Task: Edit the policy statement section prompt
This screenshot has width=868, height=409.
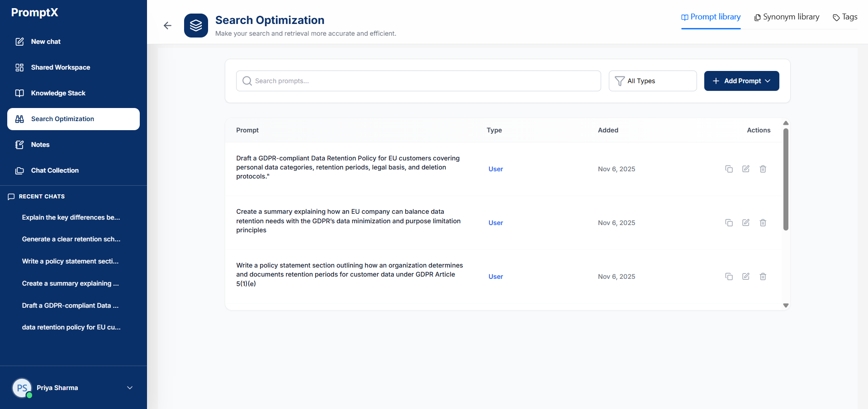Action: 746,277
